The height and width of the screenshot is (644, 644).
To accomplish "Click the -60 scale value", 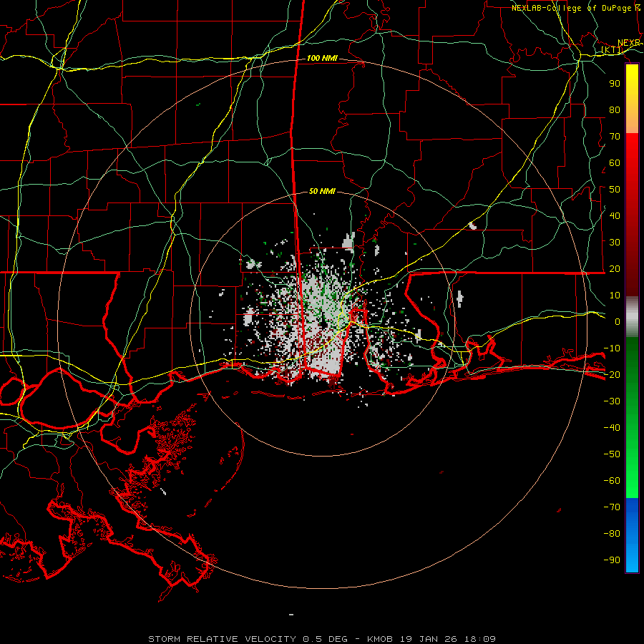I will click(x=612, y=481).
